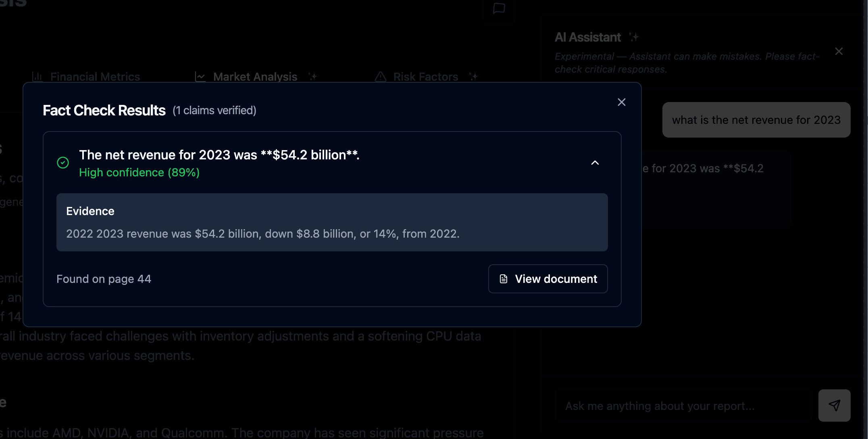Click the Evidence text box
Viewport: 868px width, 439px height.
(x=332, y=222)
